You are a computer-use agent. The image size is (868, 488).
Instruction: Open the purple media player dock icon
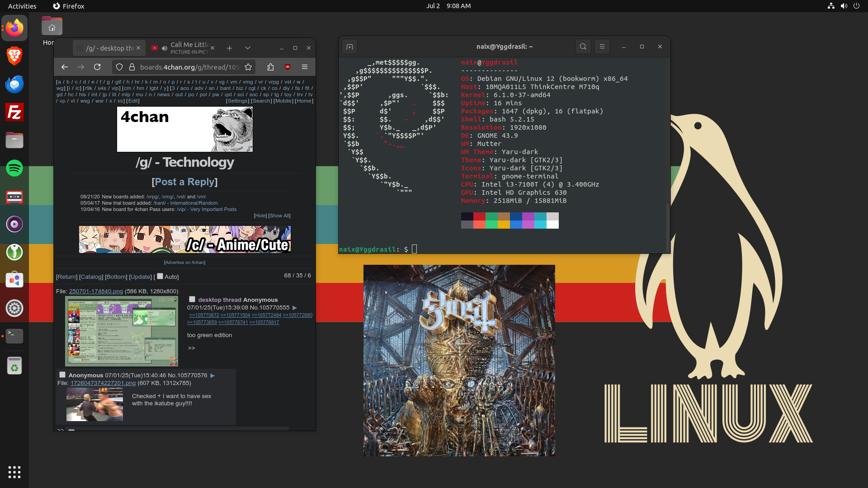[x=14, y=224]
